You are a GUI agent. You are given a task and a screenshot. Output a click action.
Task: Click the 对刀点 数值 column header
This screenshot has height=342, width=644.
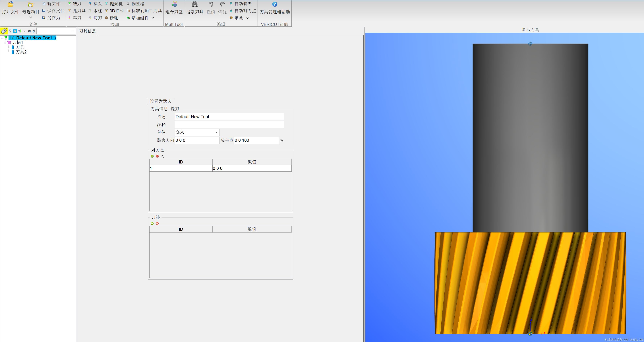click(x=252, y=162)
